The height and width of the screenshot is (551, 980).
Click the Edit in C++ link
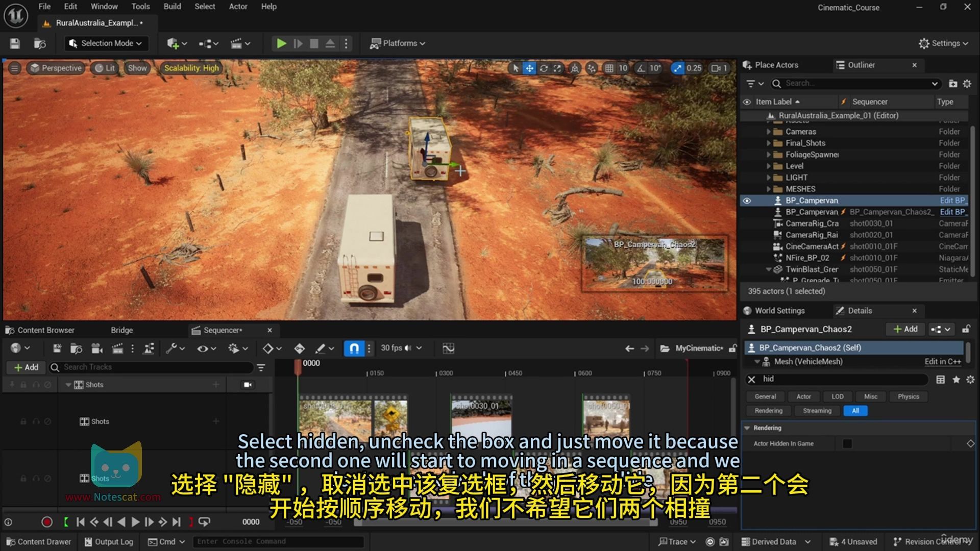click(x=942, y=362)
